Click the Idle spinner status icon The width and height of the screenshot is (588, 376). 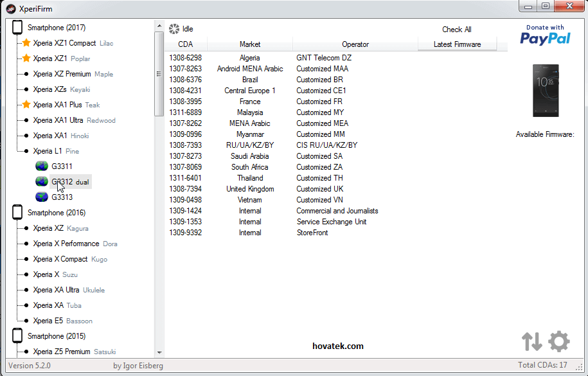[x=174, y=29]
